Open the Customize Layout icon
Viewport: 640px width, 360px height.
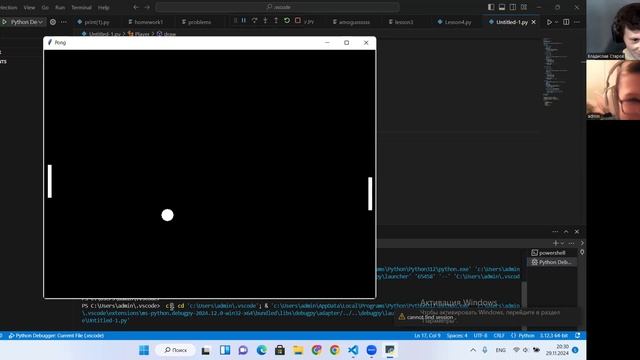click(x=524, y=7)
